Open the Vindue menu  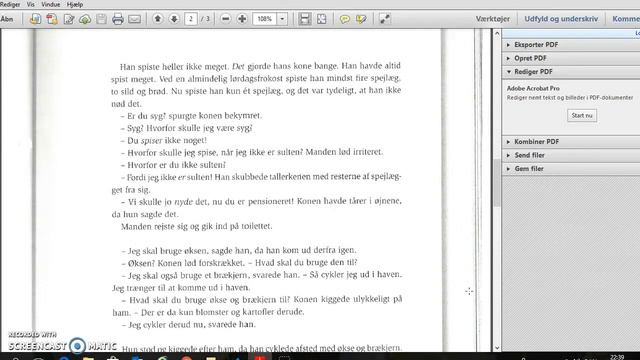(51, 4)
